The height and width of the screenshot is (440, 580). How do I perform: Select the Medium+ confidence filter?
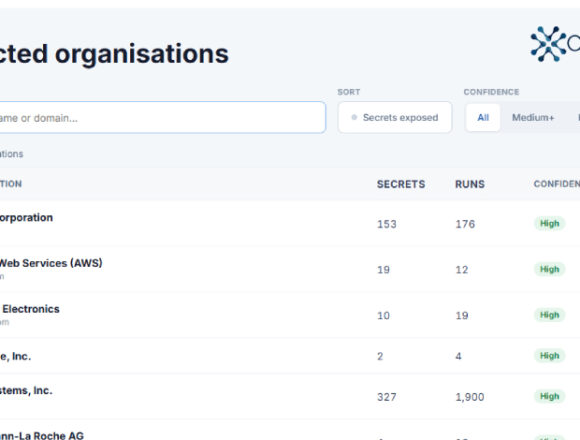click(x=533, y=117)
